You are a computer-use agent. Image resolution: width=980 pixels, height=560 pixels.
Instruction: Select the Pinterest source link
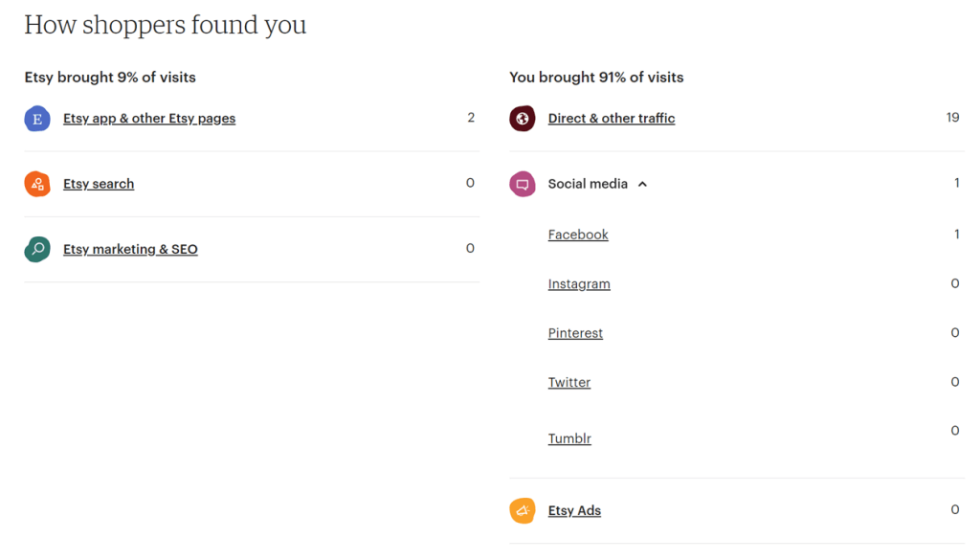tap(575, 333)
